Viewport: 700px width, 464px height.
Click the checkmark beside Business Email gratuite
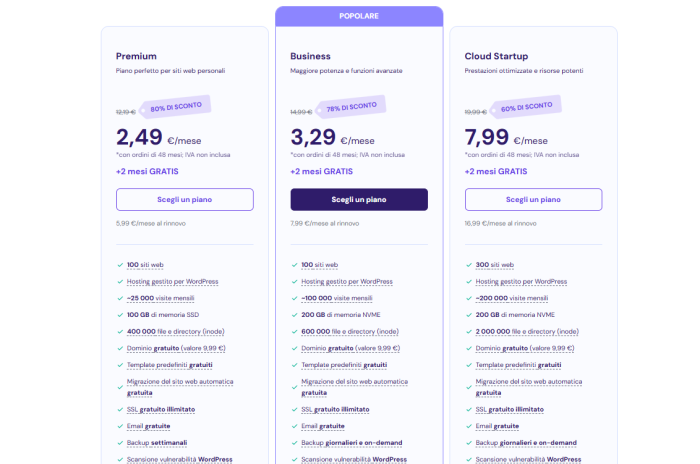(294, 426)
